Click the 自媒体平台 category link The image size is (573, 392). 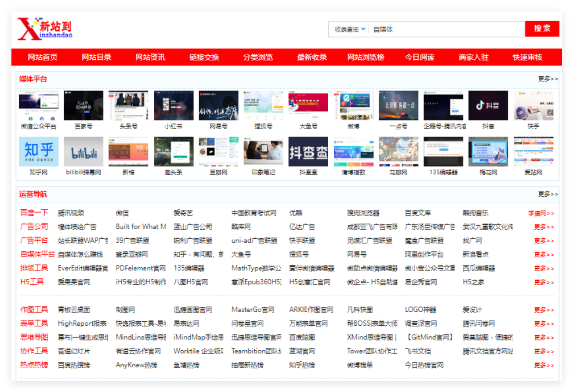point(38,254)
